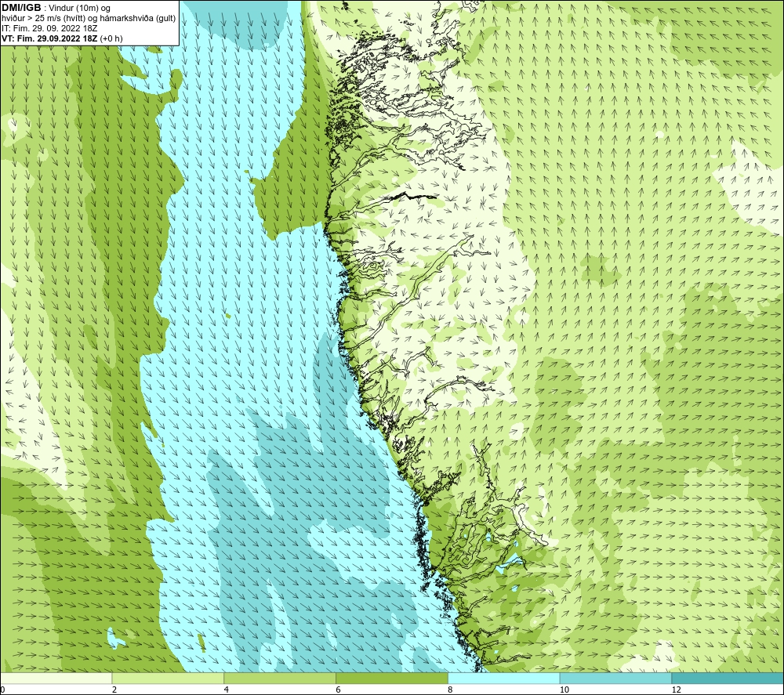Click the 6–8 m/s dark green swatch

392,678
